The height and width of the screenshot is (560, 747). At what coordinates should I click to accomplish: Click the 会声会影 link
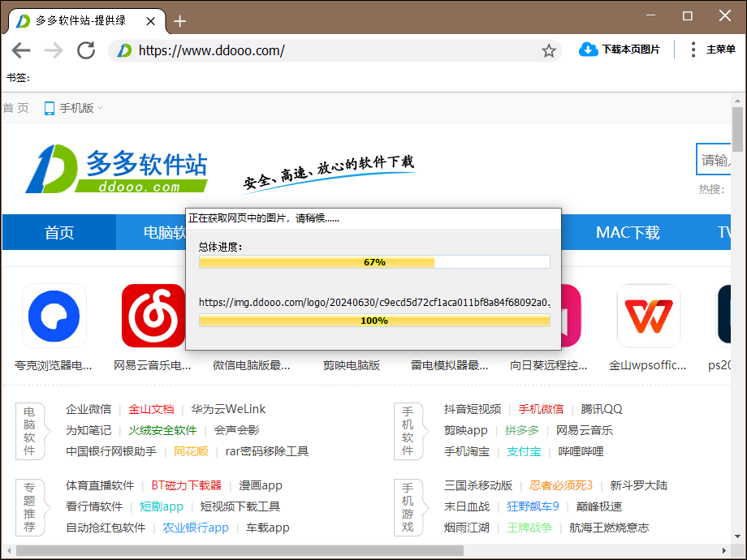coord(237,430)
